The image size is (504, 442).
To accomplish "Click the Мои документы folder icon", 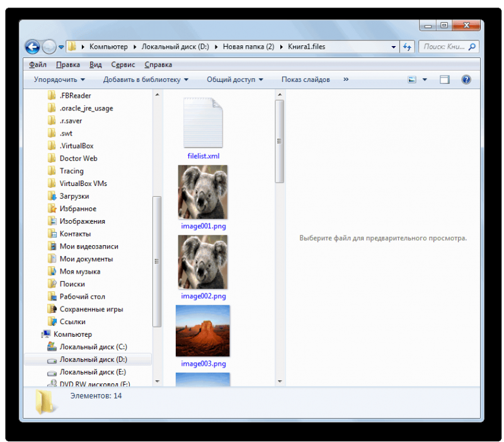I will pyautogui.click(x=52, y=259).
